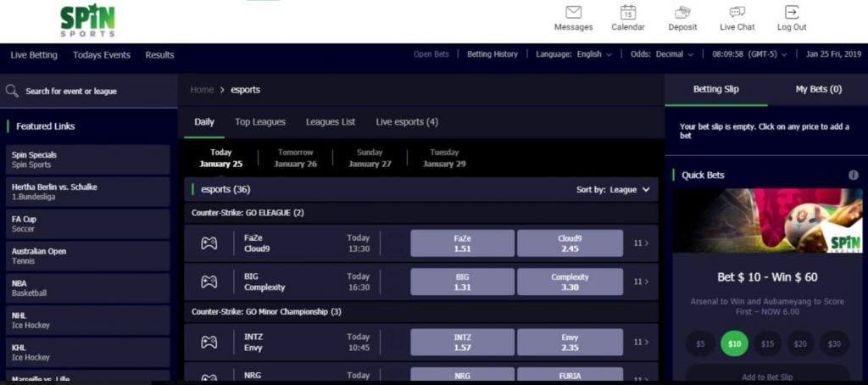
Task: Open the Language English dropdown
Action: click(x=574, y=54)
